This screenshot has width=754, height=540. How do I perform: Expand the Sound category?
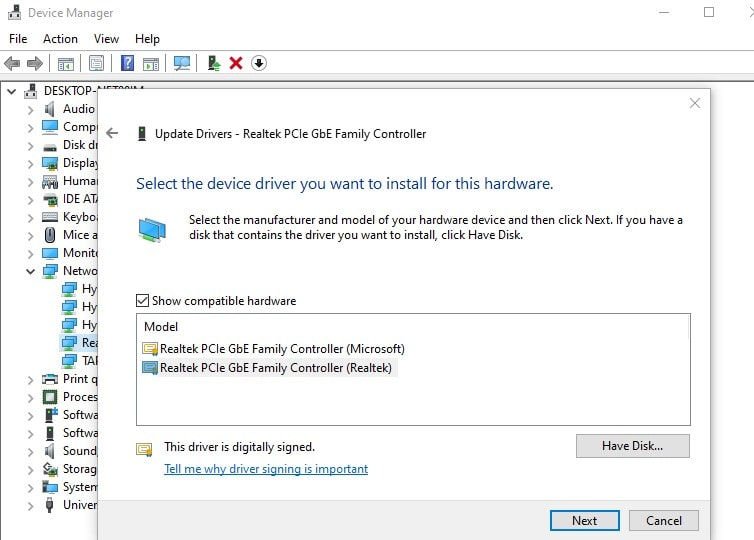coord(30,452)
